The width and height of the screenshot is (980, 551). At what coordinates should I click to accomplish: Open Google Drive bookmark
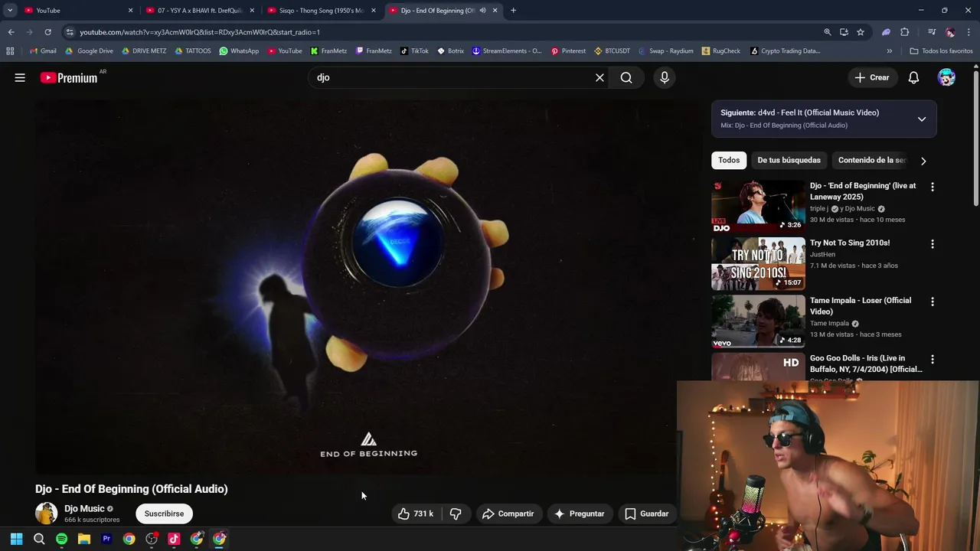point(89,51)
